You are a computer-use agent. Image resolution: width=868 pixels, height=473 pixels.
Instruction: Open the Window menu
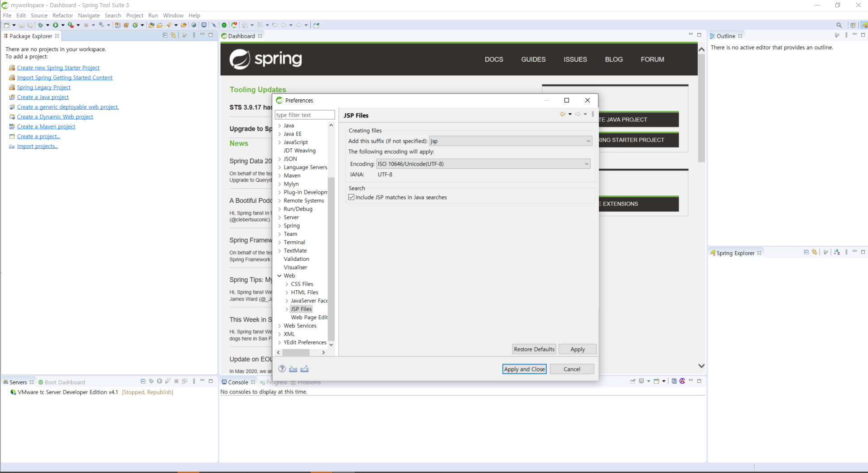pyautogui.click(x=173, y=15)
